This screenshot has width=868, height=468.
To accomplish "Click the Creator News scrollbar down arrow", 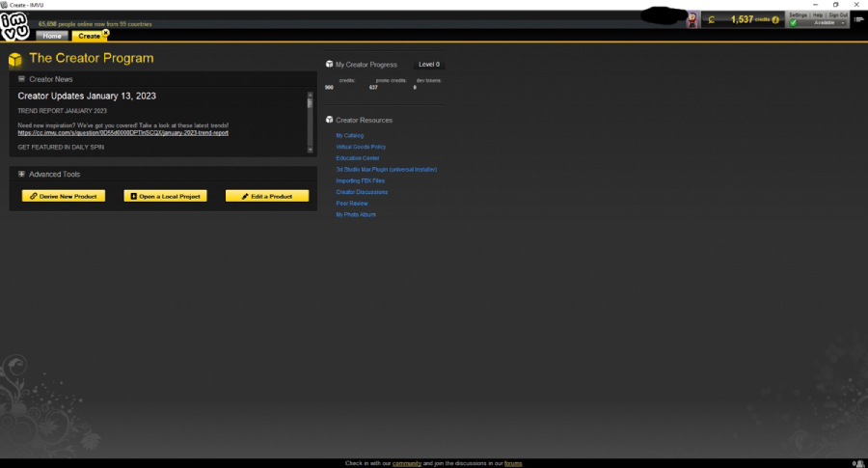I will coord(310,150).
